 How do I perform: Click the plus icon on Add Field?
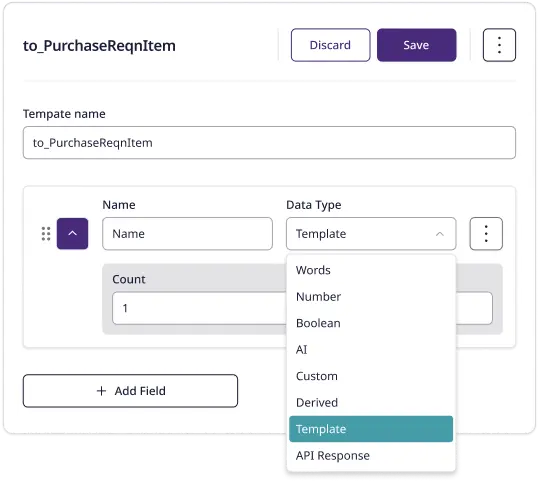point(101,391)
